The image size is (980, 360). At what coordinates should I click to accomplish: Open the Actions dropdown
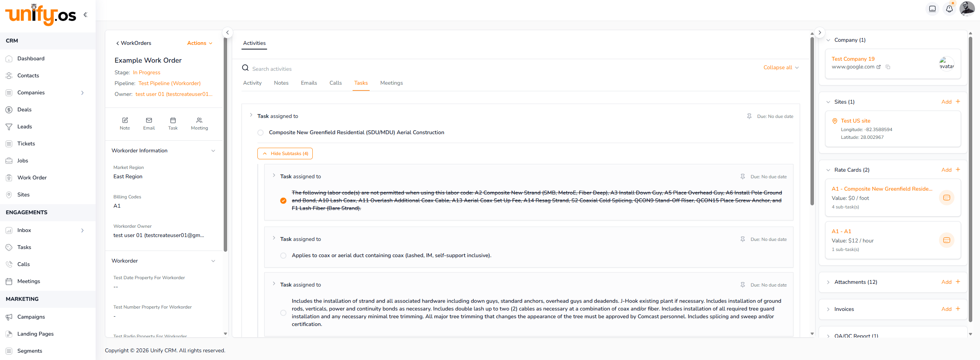point(199,43)
